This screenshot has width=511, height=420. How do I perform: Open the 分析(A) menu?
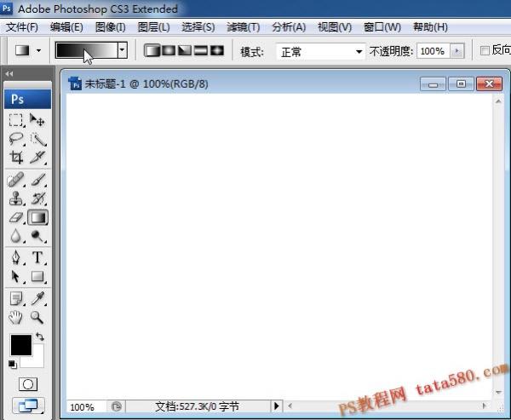tap(289, 27)
